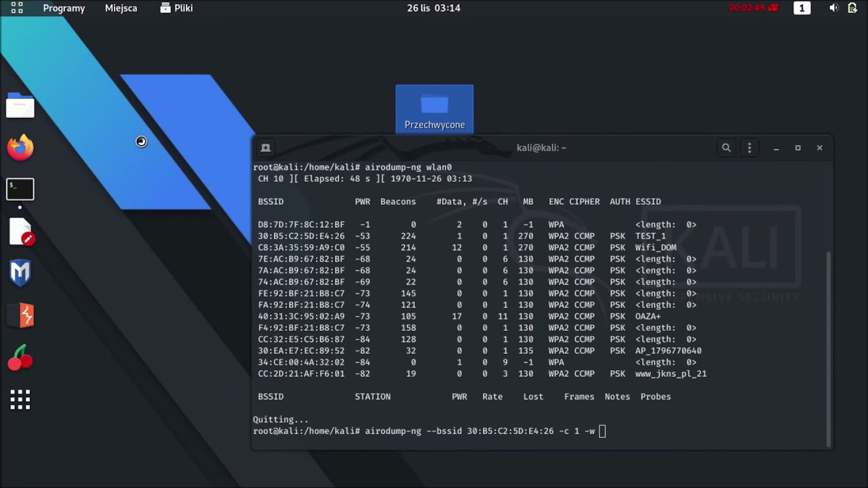This screenshot has width=868, height=488.
Task: Open the terminal icon in the dock
Action: 20,189
